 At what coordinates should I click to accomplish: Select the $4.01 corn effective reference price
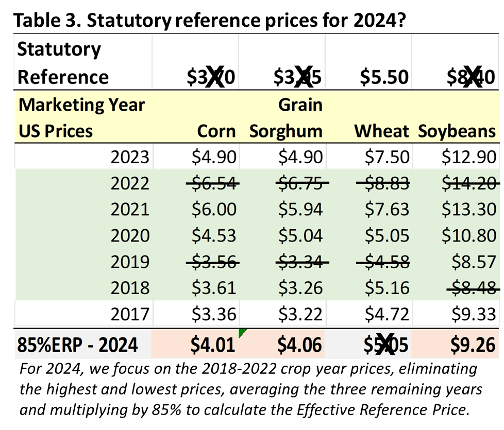coord(212,345)
